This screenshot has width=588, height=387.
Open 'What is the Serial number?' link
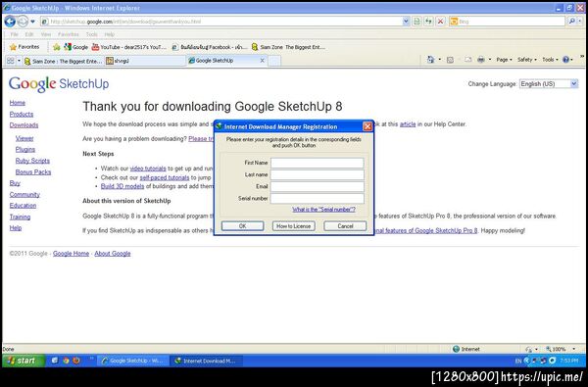pos(323,210)
